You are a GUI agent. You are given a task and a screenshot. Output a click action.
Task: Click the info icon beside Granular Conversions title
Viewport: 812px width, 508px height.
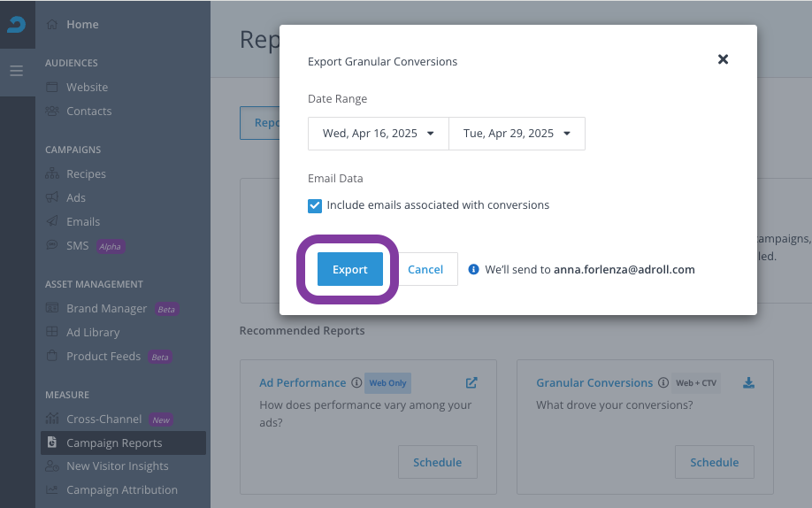[663, 382]
